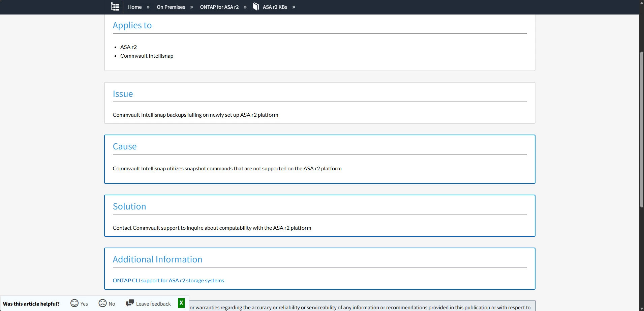Image resolution: width=644 pixels, height=311 pixels.
Task: Click the book icon beside ASA r2 KBs
Action: coord(256,7)
